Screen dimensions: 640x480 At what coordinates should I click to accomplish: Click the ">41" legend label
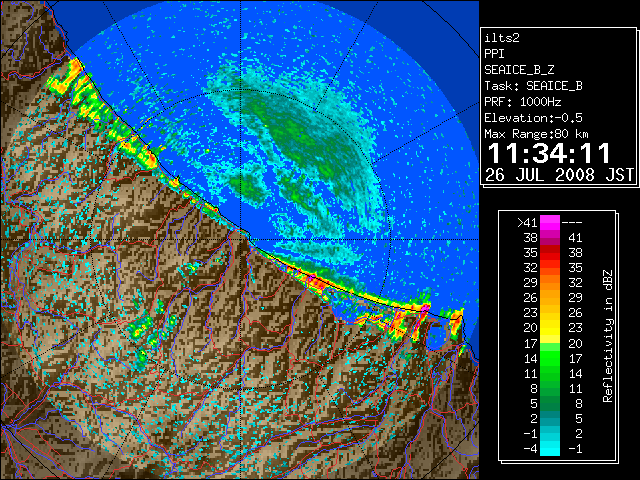pyautogui.click(x=527, y=223)
